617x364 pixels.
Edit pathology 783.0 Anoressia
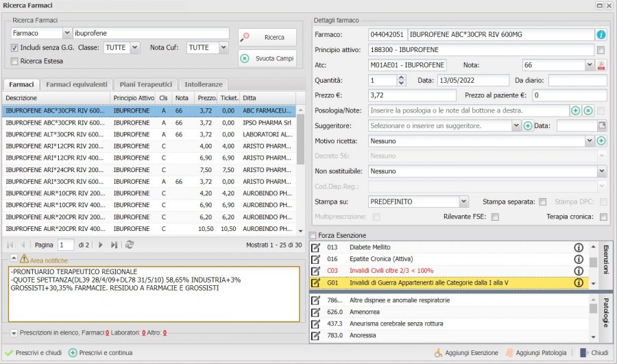point(315,336)
